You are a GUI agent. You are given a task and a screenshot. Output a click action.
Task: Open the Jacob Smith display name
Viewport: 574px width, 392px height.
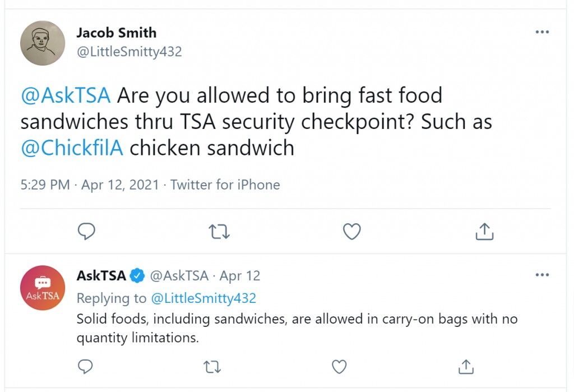pyautogui.click(x=117, y=33)
